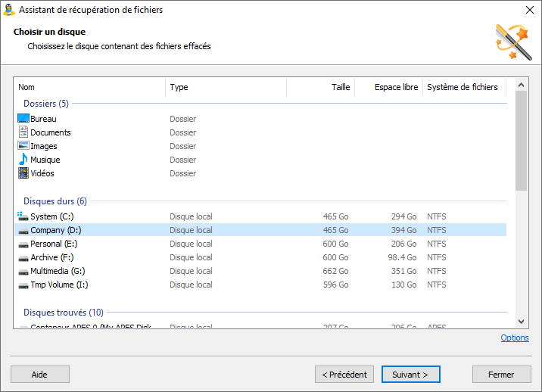542x392 pixels.
Task: Collapse the Disques durs (6) group
Action: 55,201
